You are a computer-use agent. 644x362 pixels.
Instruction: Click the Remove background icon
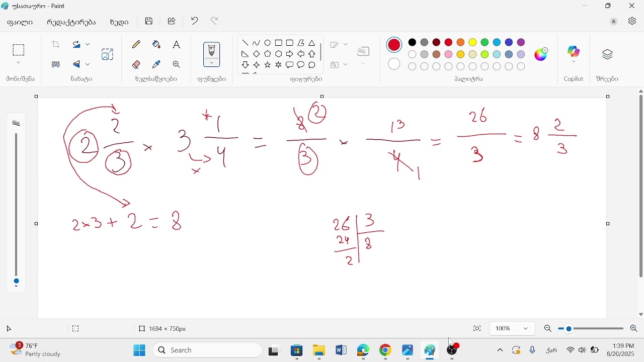coord(56,64)
